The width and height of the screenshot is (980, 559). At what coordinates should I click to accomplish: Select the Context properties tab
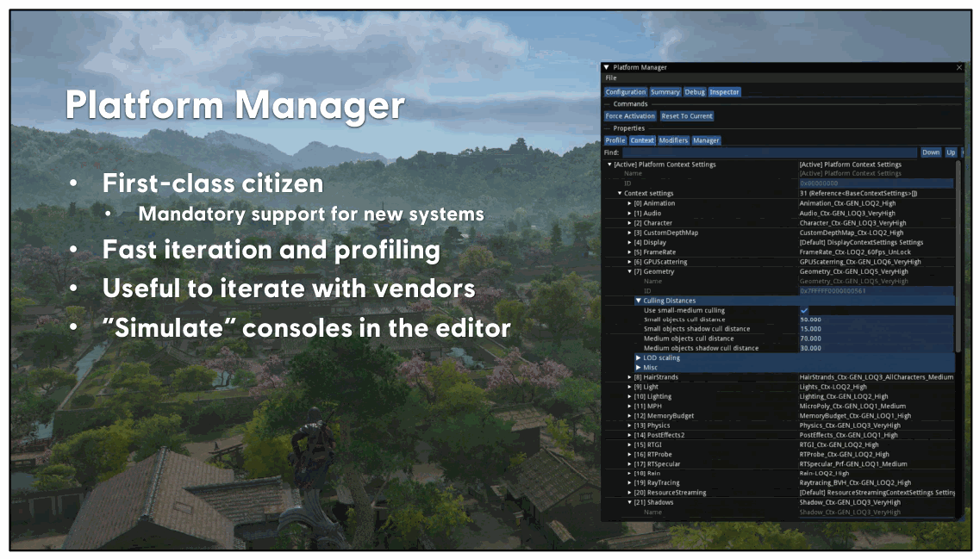[x=642, y=140]
